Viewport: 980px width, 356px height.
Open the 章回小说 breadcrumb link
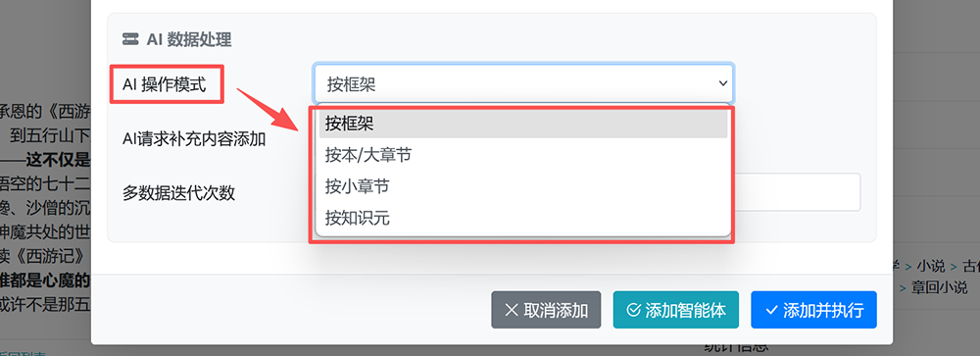point(940,287)
